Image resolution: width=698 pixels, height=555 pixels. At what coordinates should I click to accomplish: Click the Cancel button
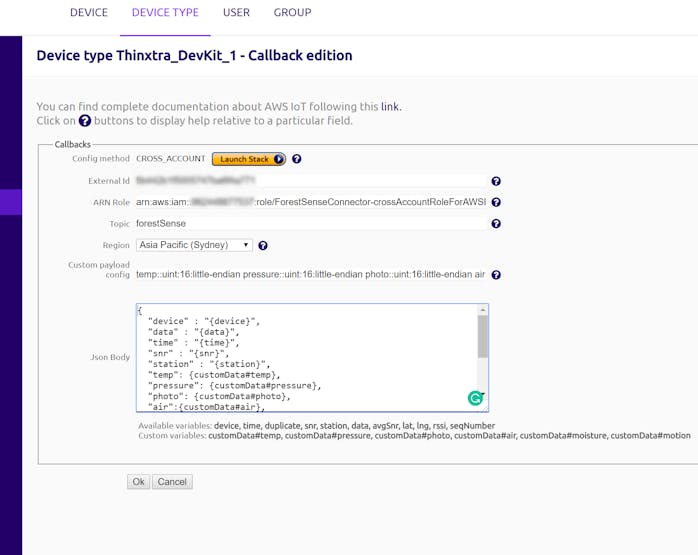point(172,482)
